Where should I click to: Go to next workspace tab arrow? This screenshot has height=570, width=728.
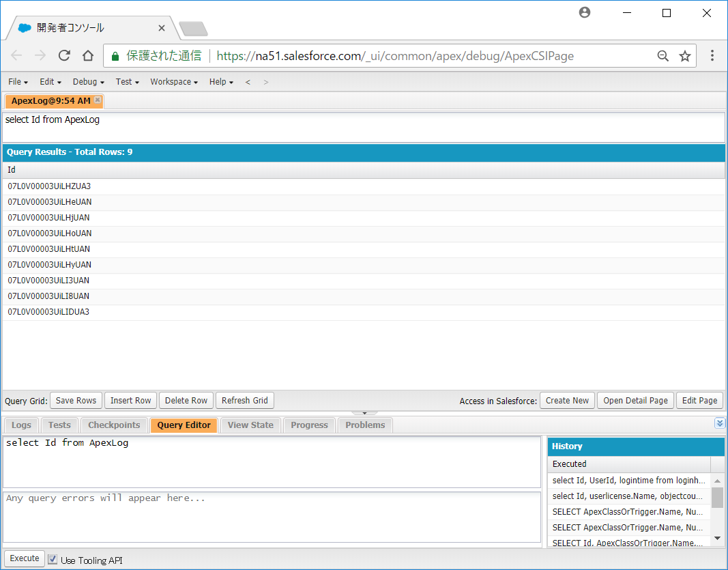[x=266, y=82]
